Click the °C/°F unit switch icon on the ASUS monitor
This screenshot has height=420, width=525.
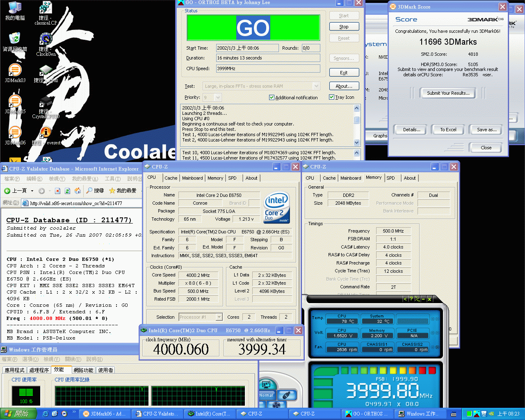click(417, 299)
